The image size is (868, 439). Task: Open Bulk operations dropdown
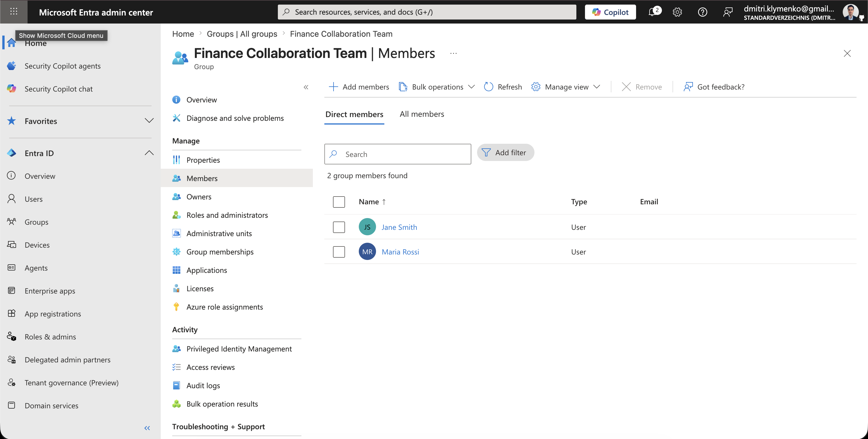click(437, 87)
